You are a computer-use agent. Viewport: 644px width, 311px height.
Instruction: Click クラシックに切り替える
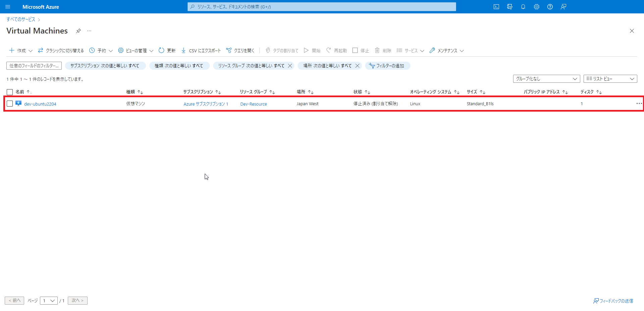pos(61,51)
